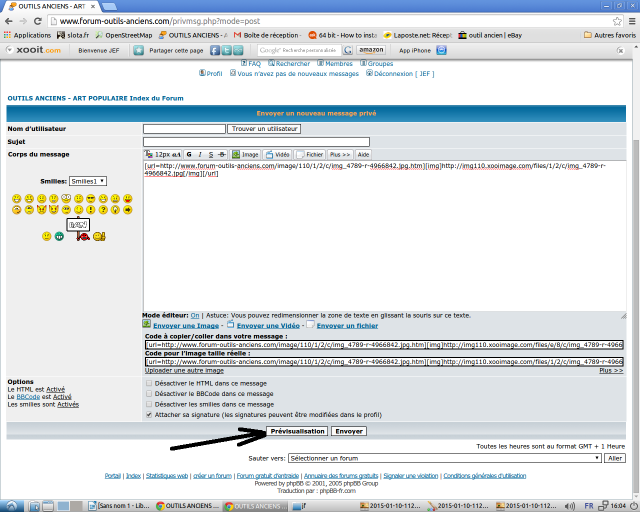Image resolution: width=640 pixels, height=512 pixels.
Task: Click Envoyer un fichier link
Action: point(347,326)
